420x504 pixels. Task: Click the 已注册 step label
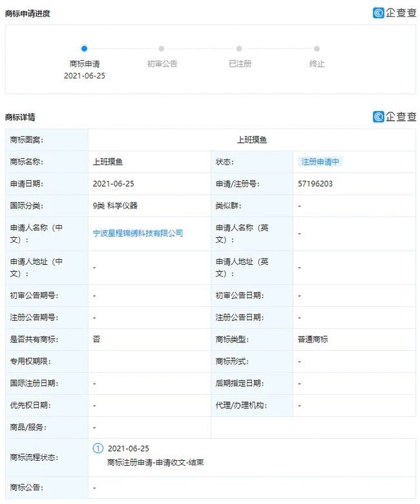[x=240, y=64]
